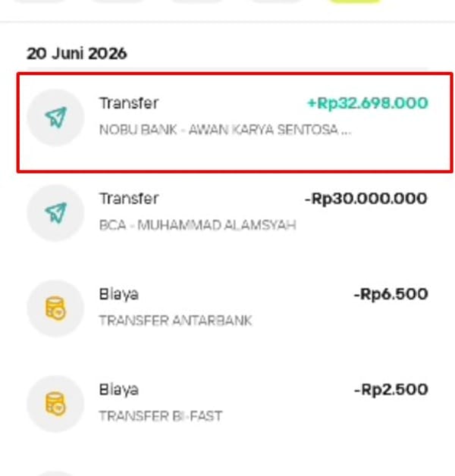Screen dimensions: 455x476
Task: Click NOBU BANK - AWAN KARYA SENTOSA description
Action: click(x=225, y=130)
